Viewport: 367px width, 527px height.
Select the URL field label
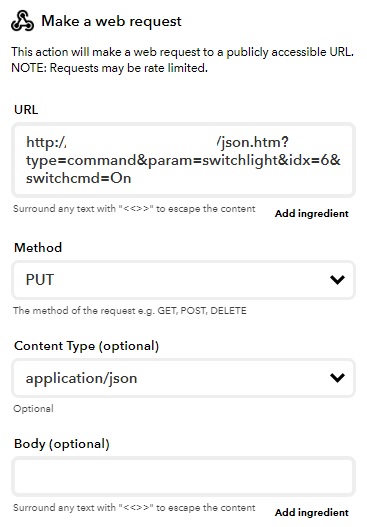click(26, 110)
